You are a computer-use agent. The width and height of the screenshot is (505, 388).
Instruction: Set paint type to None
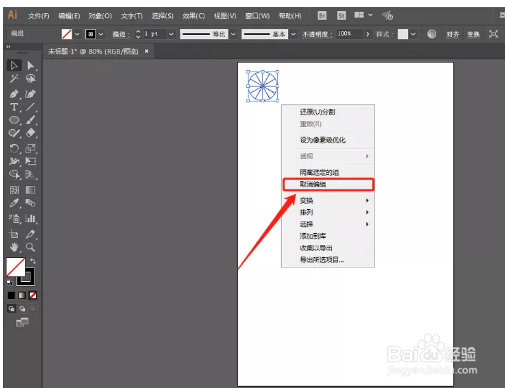(x=33, y=295)
